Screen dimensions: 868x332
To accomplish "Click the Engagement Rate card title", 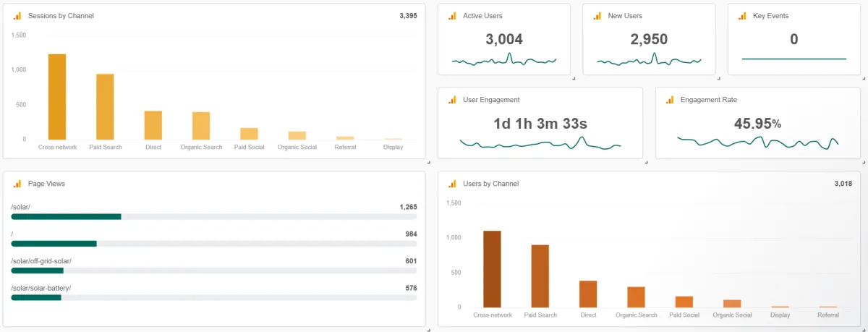I will tap(709, 100).
